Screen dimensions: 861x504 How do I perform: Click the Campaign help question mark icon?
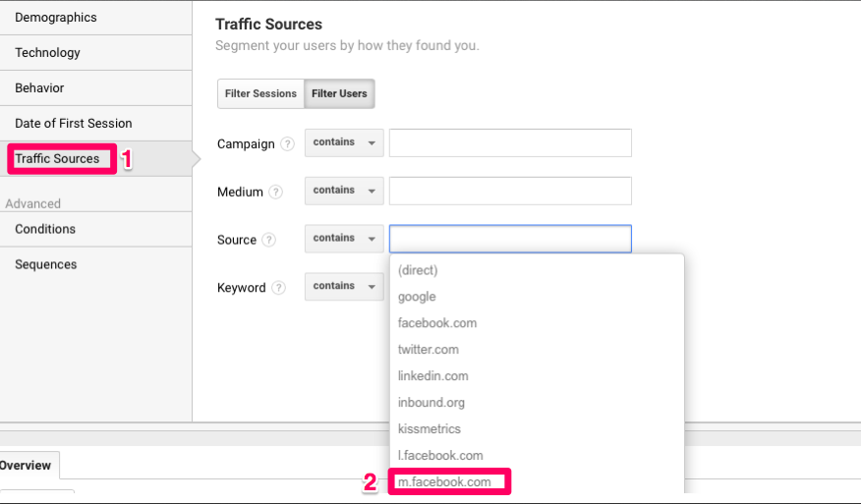pos(287,143)
